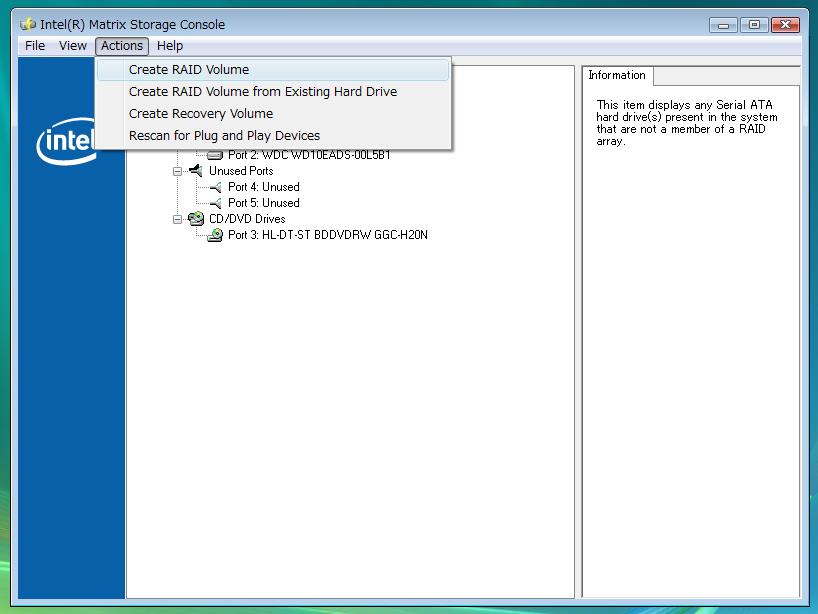The width and height of the screenshot is (818, 614).
Task: Click the Port 5 unused port icon
Action: tap(215, 203)
